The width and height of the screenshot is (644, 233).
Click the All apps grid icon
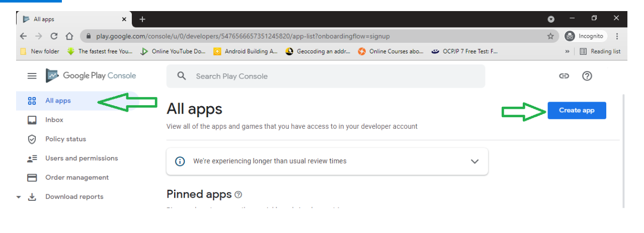pyautogui.click(x=32, y=101)
